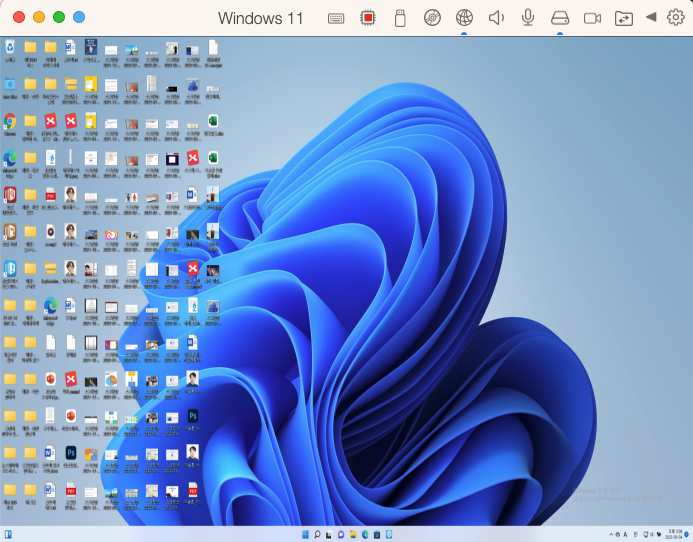
Task: Select the blue Mac Files folder
Action: [10, 88]
